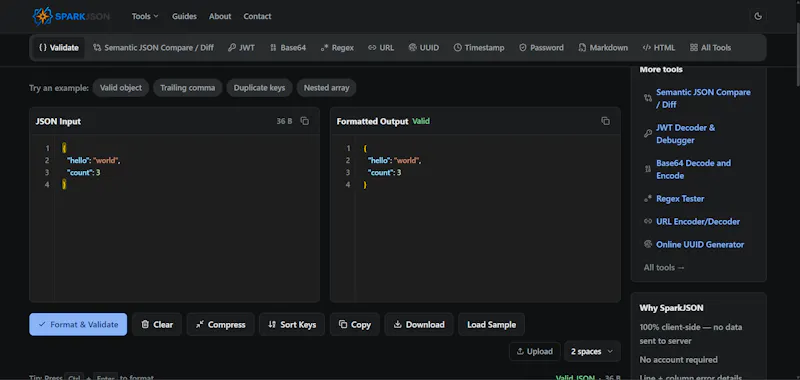Toggle the dark mode moon icon
This screenshot has width=800, height=380.
click(758, 16)
